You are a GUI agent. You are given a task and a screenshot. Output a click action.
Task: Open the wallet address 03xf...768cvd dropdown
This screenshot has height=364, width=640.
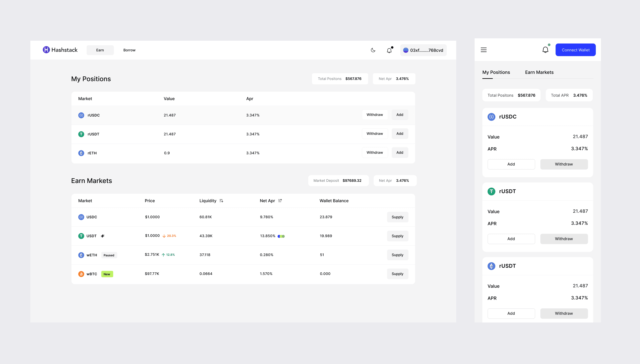coord(423,50)
